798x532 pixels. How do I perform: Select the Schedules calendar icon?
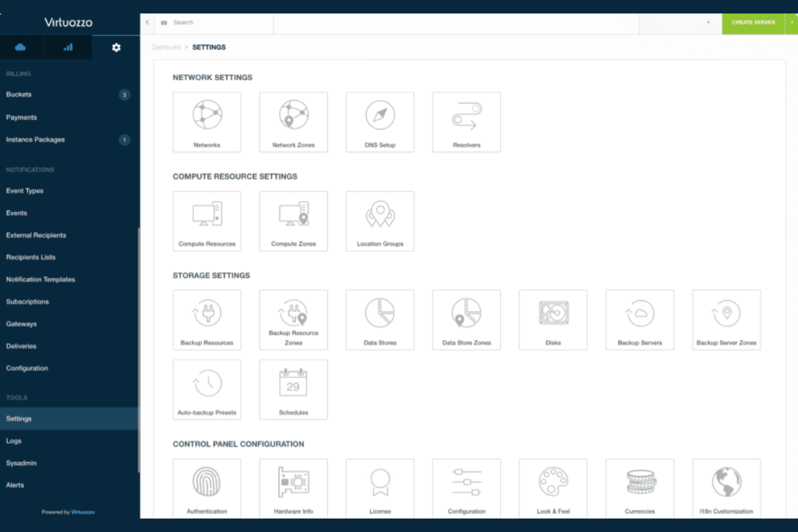click(x=293, y=389)
